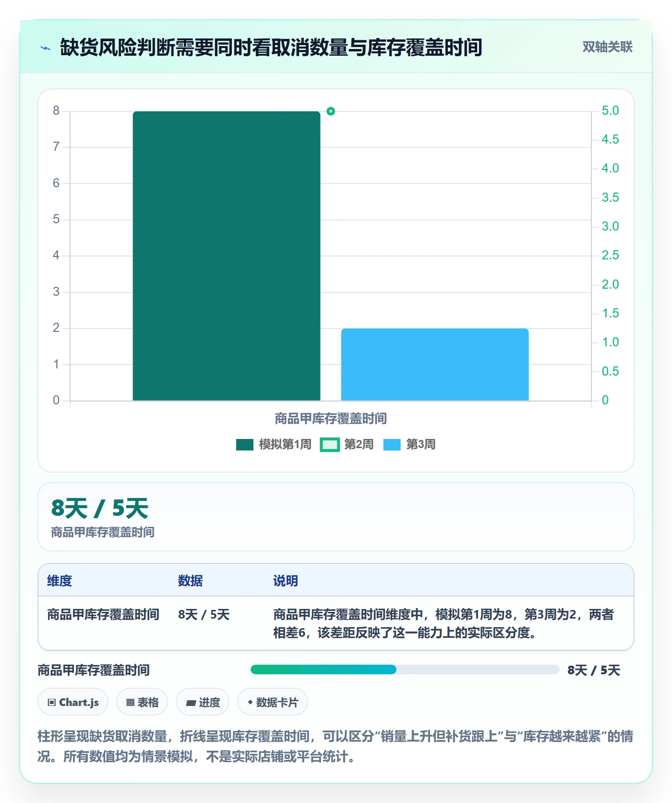Click the lightning bolt icon in header
Screen dimensions: 672x803
coord(46,48)
